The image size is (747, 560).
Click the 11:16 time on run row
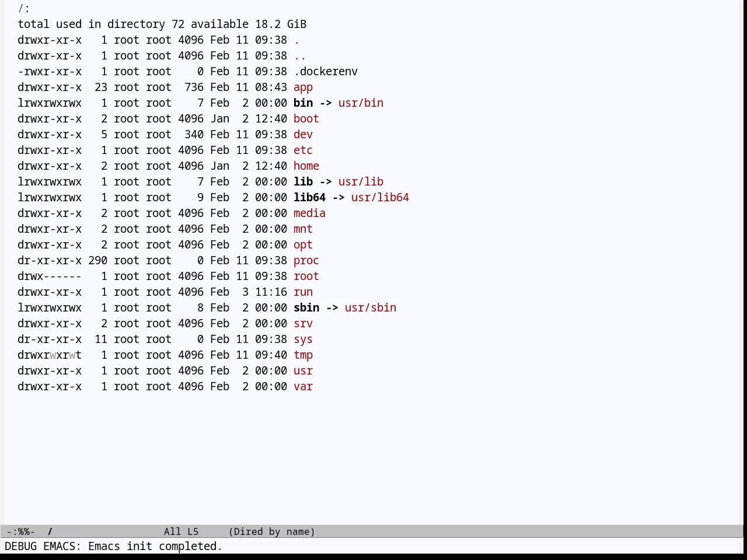click(x=271, y=292)
